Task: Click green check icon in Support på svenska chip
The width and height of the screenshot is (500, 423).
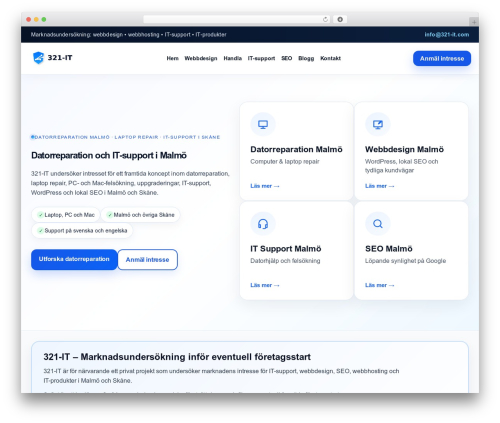Action: pos(40,231)
